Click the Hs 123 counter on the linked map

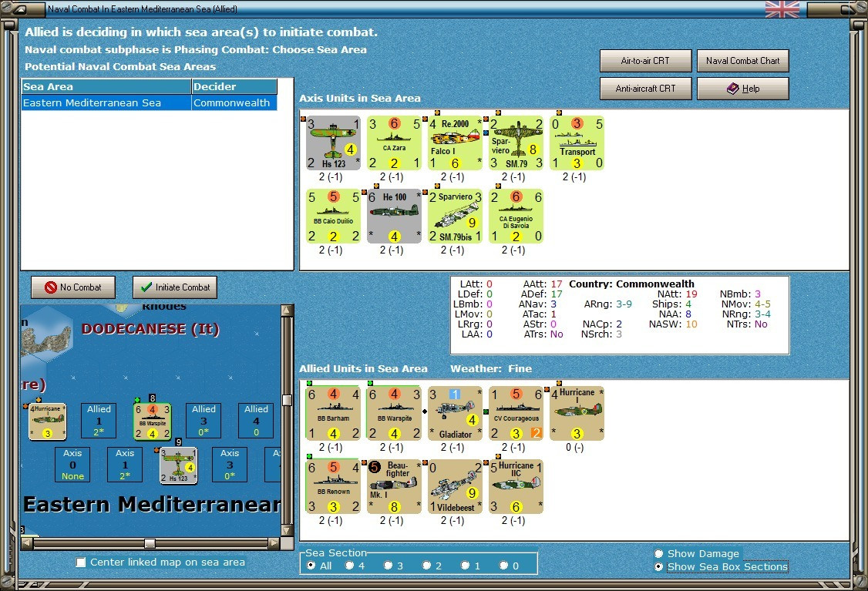click(178, 465)
